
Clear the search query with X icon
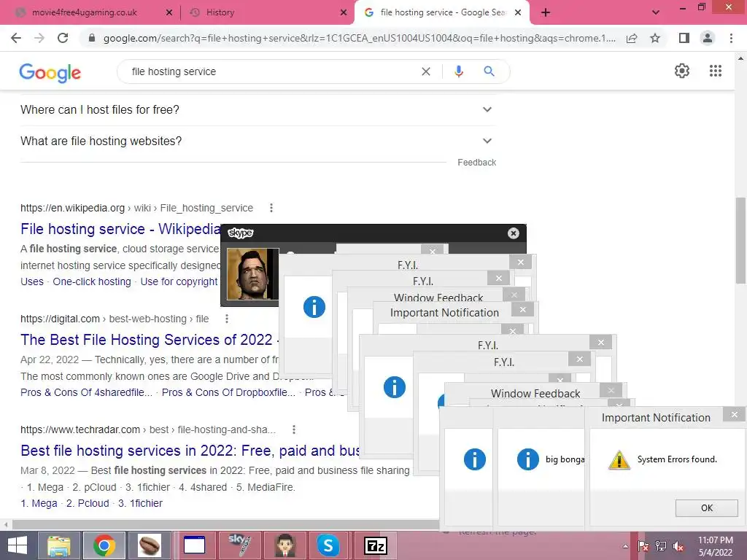(x=426, y=71)
